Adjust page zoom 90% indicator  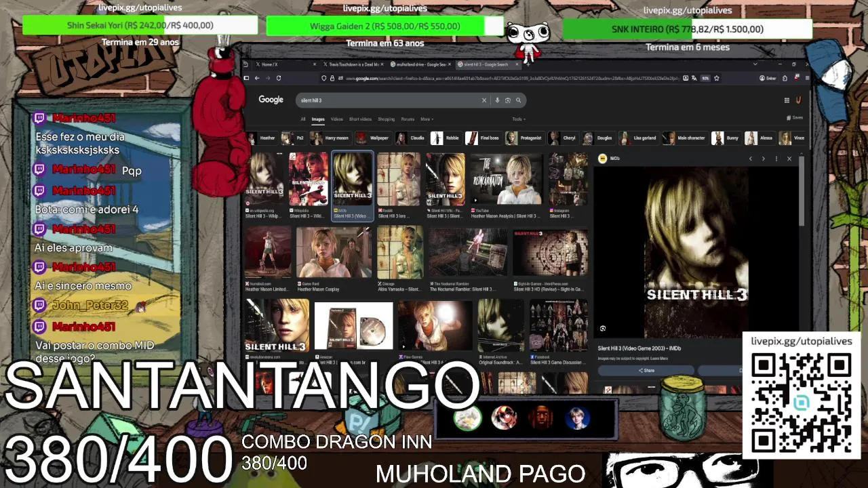coord(705,78)
